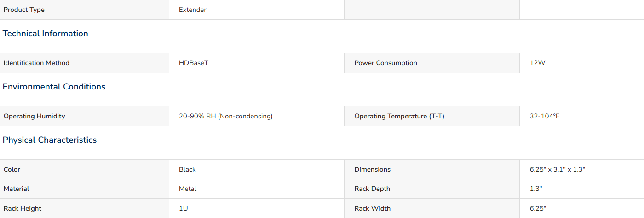Select the Environmental Conditions section heading
Viewport: 644px width, 218px height.
click(54, 87)
